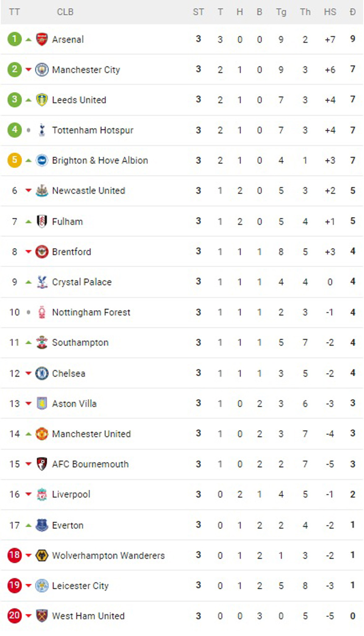Click the green position 1 badge
The width and height of the screenshot is (364, 636).
tap(14, 39)
